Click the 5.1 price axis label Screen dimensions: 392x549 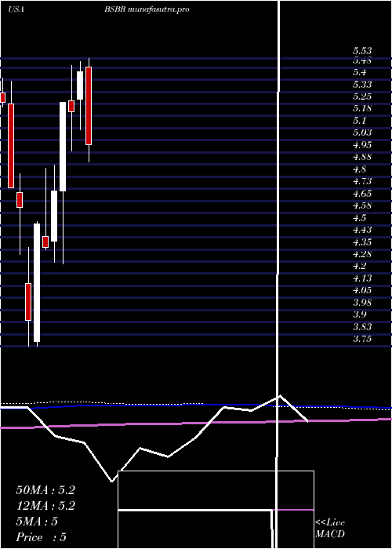coord(359,121)
